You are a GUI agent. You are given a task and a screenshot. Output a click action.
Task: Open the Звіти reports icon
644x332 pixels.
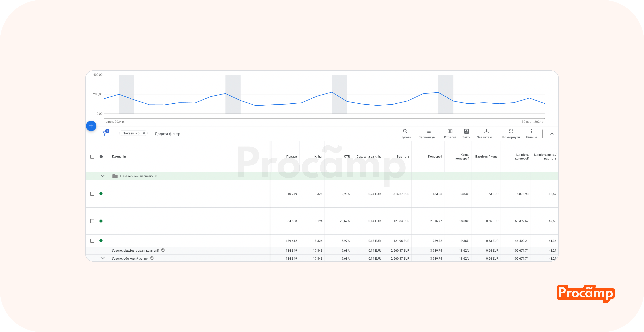[466, 131]
